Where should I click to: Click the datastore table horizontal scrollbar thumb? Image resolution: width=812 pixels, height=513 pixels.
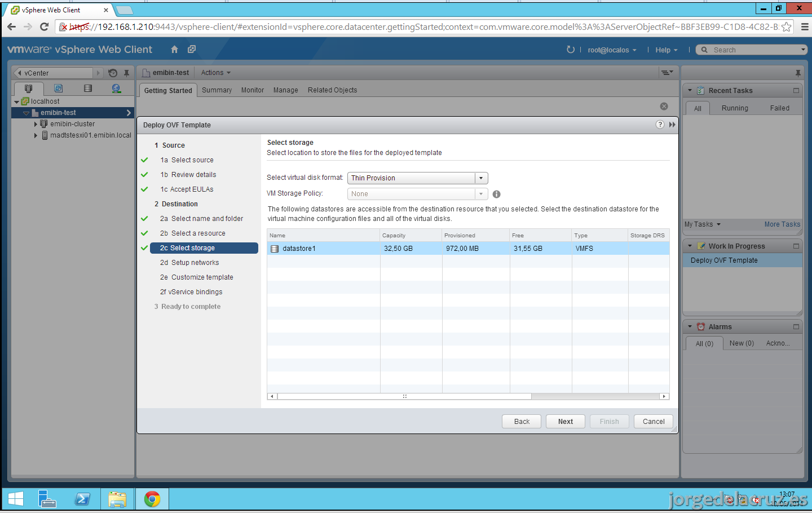click(x=404, y=396)
